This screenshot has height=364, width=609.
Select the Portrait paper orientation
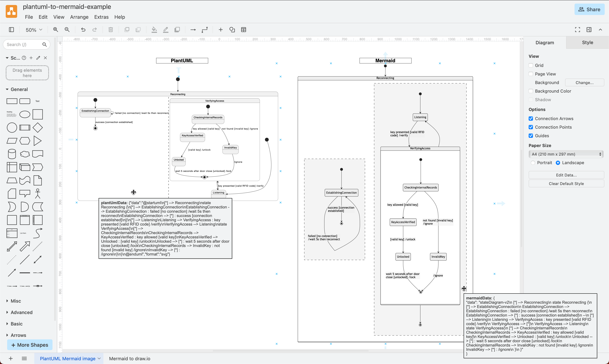533,163
